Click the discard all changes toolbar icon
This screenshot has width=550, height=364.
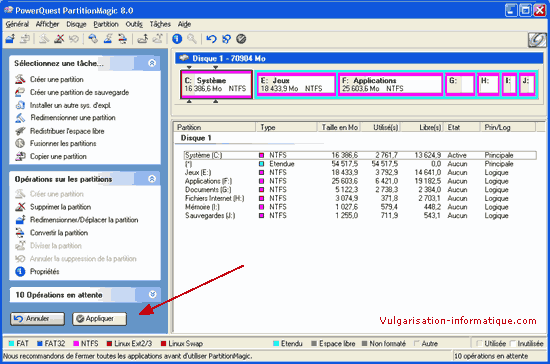pyautogui.click(x=226, y=39)
